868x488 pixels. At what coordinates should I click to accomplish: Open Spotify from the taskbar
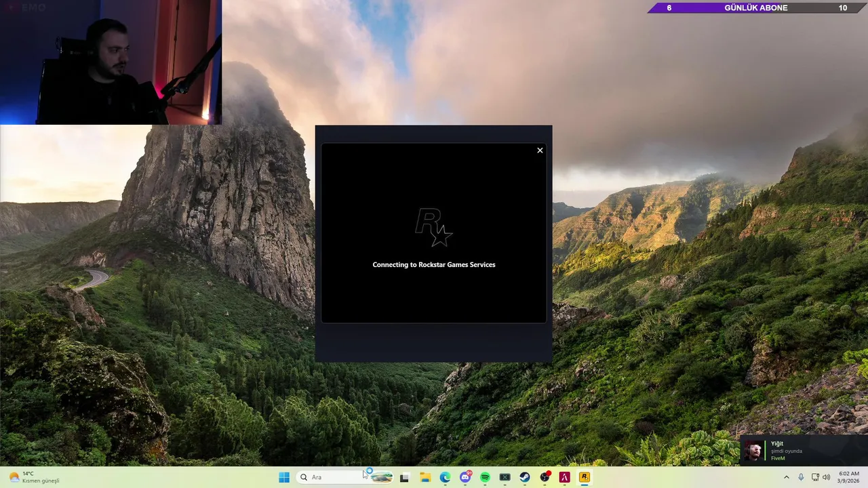pos(485,477)
